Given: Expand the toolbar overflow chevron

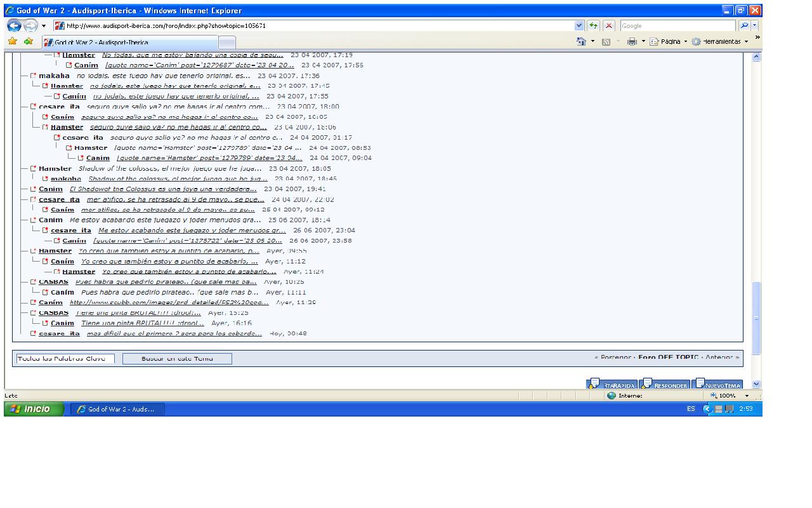Looking at the screenshot, I should point(757,37).
